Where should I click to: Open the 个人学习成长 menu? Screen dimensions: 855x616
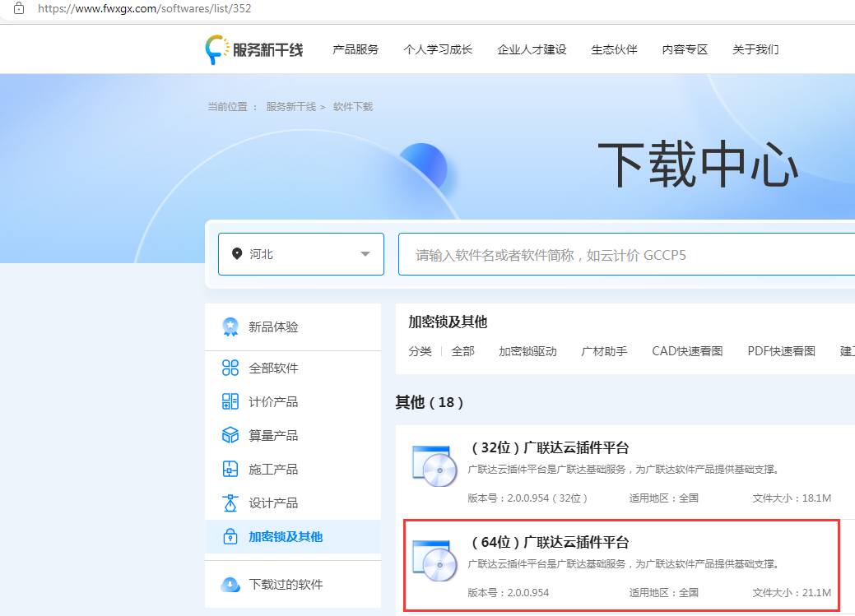(438, 49)
